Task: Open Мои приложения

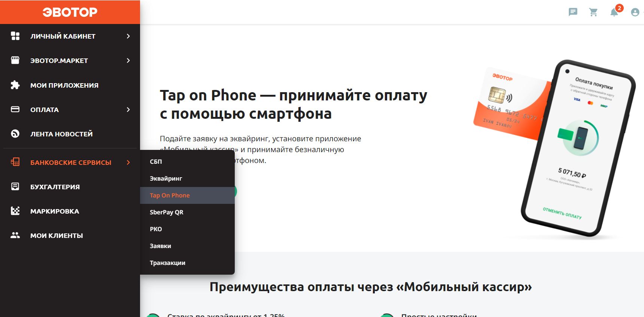Action: 64,85
